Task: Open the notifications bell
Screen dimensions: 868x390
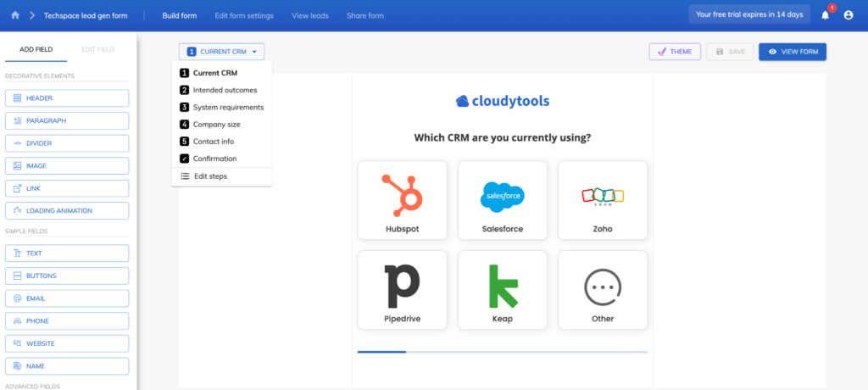Action: 826,15
